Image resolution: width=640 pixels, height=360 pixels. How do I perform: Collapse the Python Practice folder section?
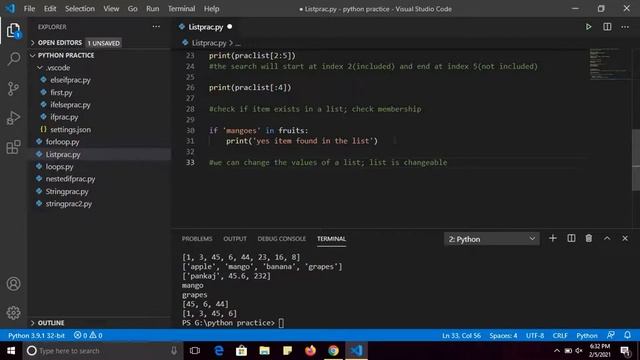click(x=99, y=55)
